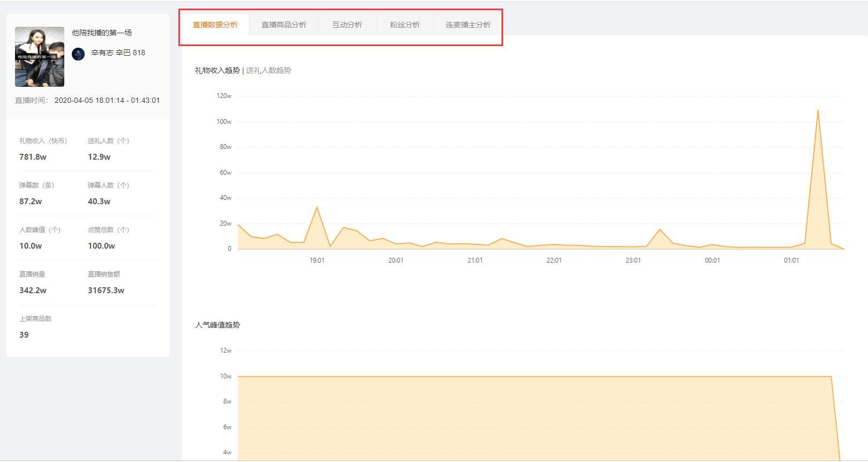868x462 pixels.
Task: Show the 礼物收入趋势 chart
Action: pos(217,70)
